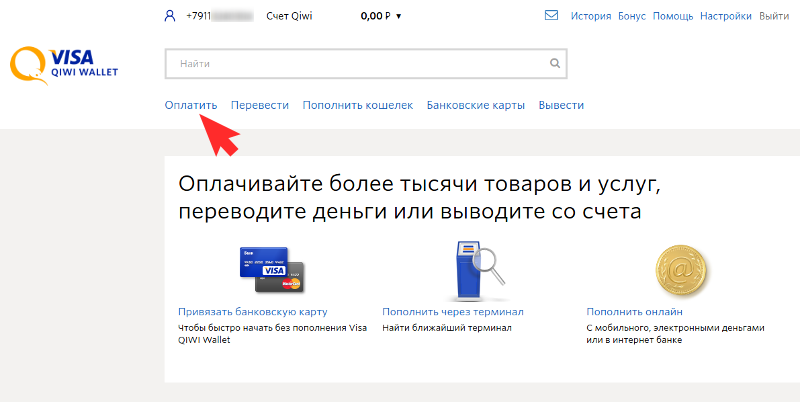Open the Бонус link

pyautogui.click(x=632, y=16)
